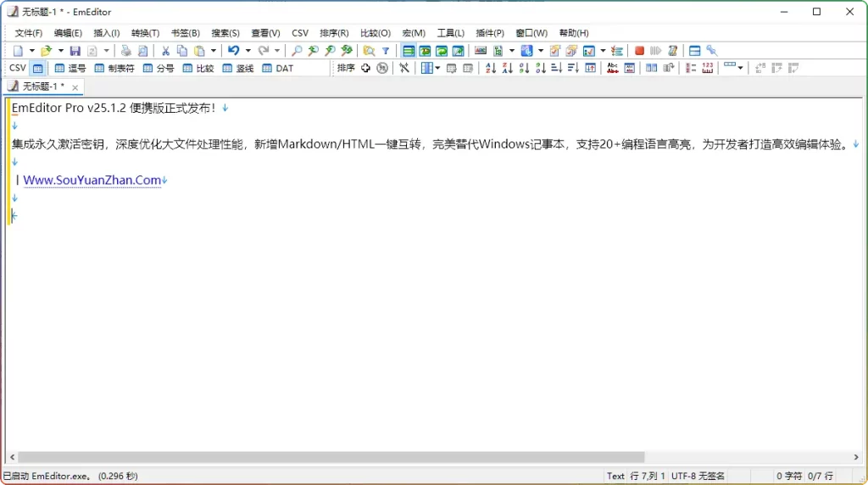Copy selection with the Copy icon
This screenshot has width=868, height=485.
(x=182, y=51)
